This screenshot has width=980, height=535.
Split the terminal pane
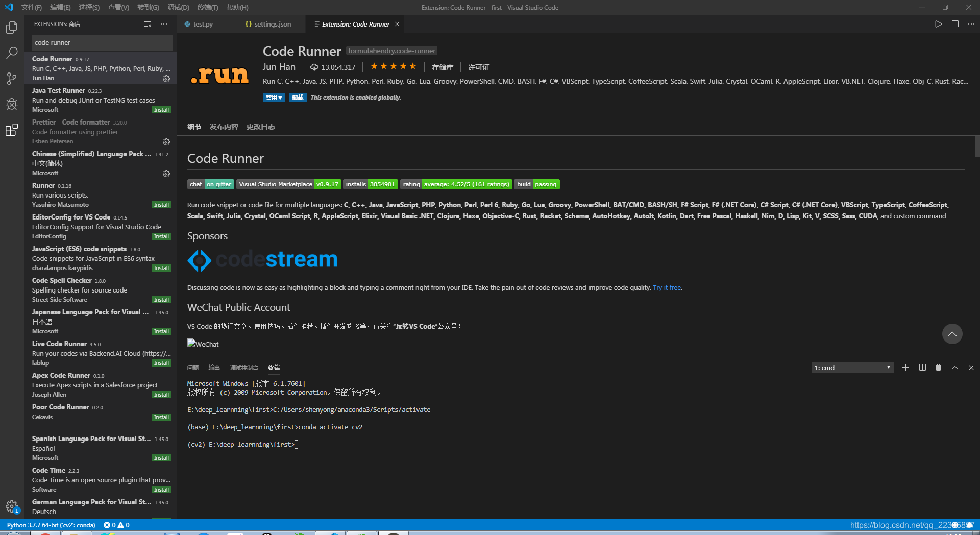click(x=922, y=368)
